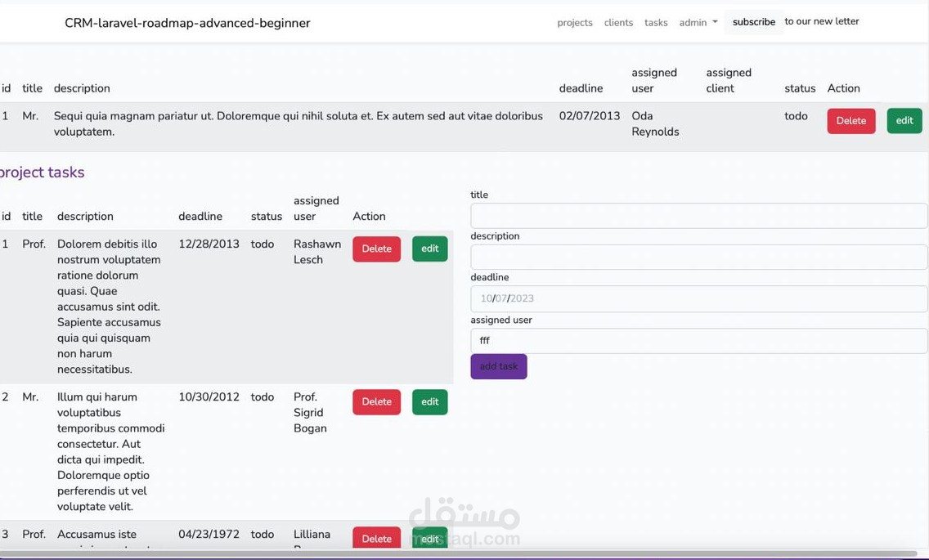
Task: Open the CRM-laravel-roadmap-advanced-beginner brand link
Action: tap(187, 23)
